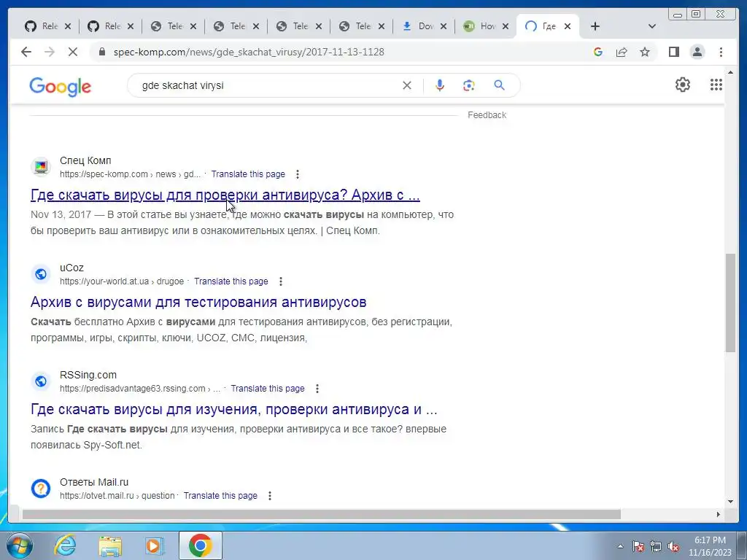
Task: Click the Ответы Mail.ru question-mark favicon
Action: tap(41, 488)
